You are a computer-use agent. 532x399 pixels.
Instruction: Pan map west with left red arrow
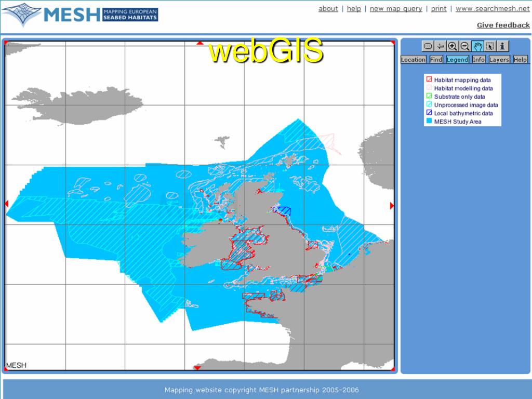coord(6,204)
